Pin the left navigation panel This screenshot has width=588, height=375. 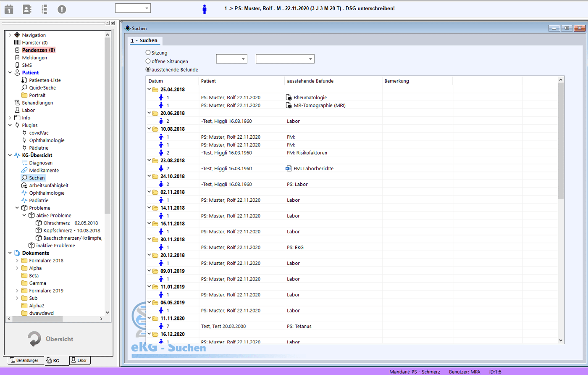pos(107,23)
